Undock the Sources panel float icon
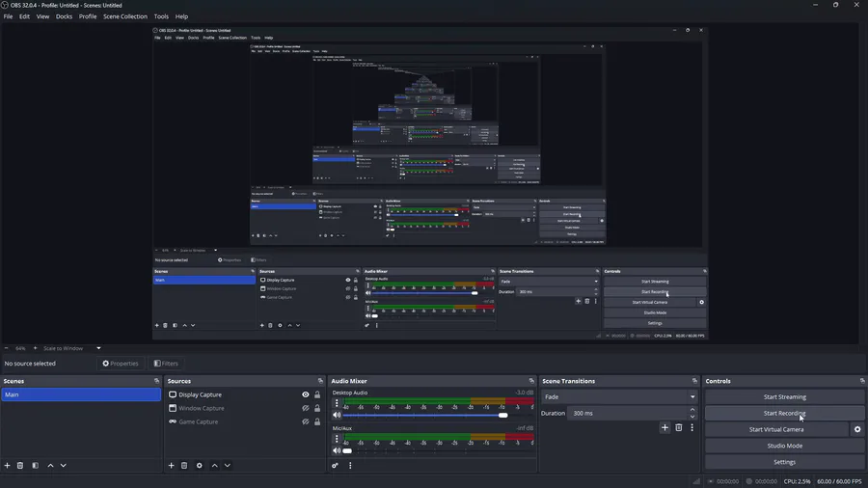Viewport: 868px width, 488px height. [x=320, y=381]
